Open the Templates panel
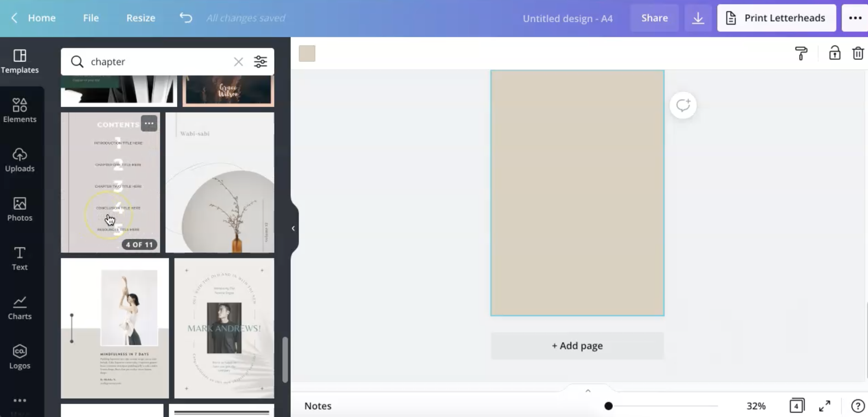This screenshot has height=417, width=868. 19,61
